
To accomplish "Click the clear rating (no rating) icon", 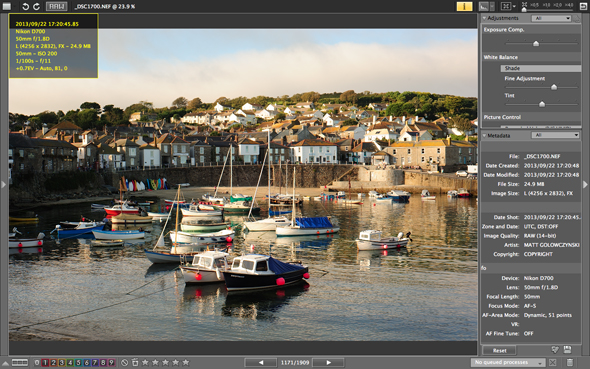I will [x=125, y=363].
